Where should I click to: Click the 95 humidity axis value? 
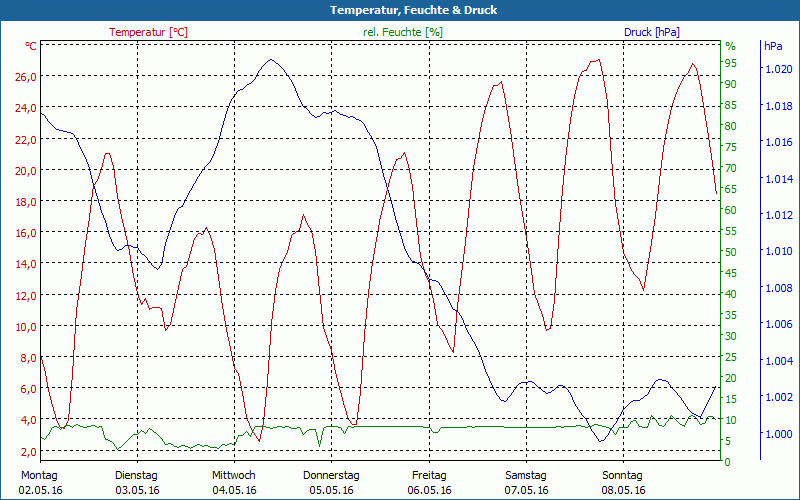coord(731,63)
